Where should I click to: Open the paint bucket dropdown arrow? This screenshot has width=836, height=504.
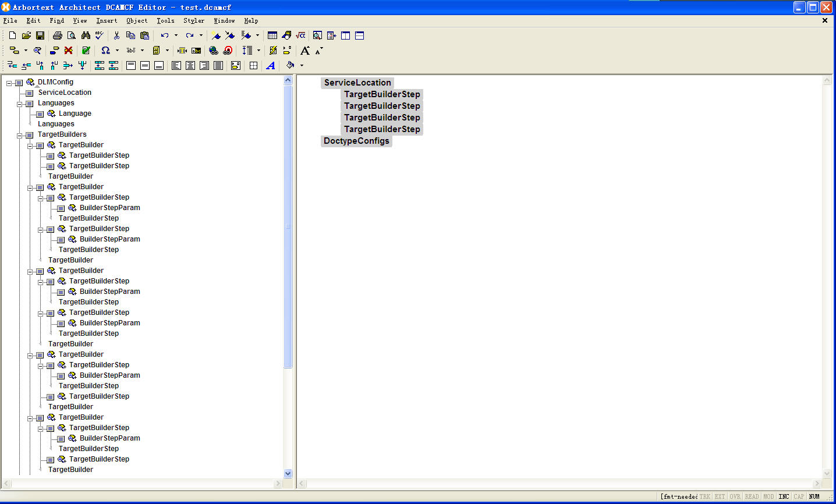click(x=302, y=66)
